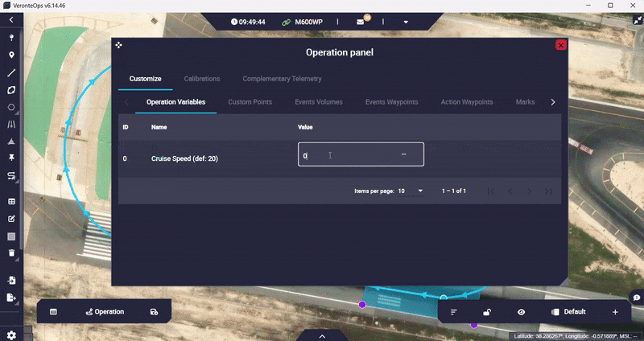Close the Operation panel with red X
644x341 pixels.
(x=561, y=45)
